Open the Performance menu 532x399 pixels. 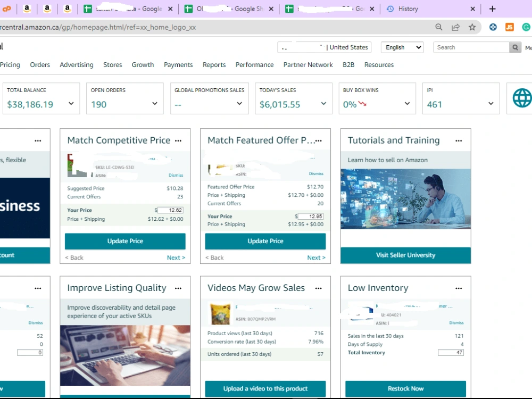click(x=254, y=65)
